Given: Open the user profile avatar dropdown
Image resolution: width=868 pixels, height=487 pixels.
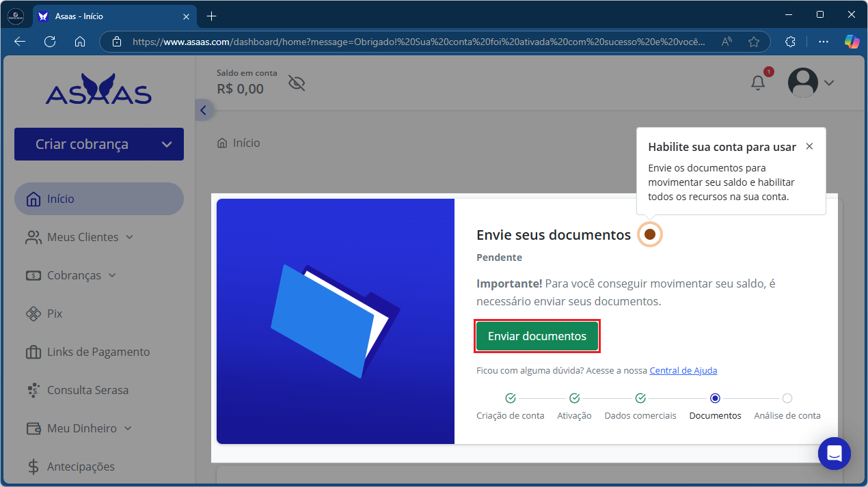Looking at the screenshot, I should coord(811,83).
